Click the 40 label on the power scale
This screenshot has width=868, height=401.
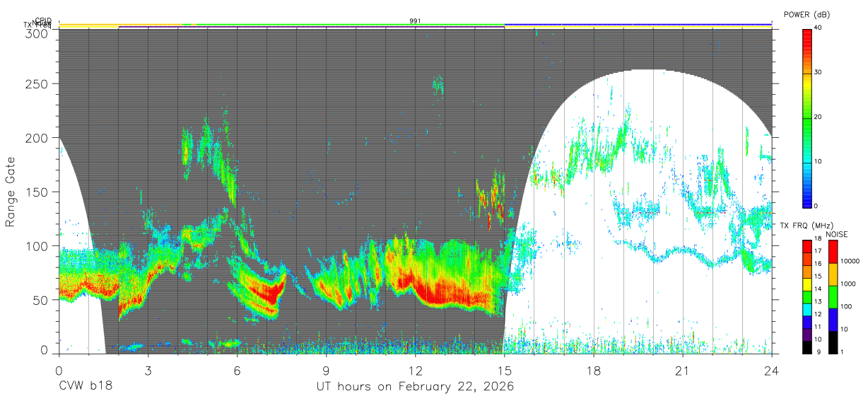pyautogui.click(x=819, y=28)
